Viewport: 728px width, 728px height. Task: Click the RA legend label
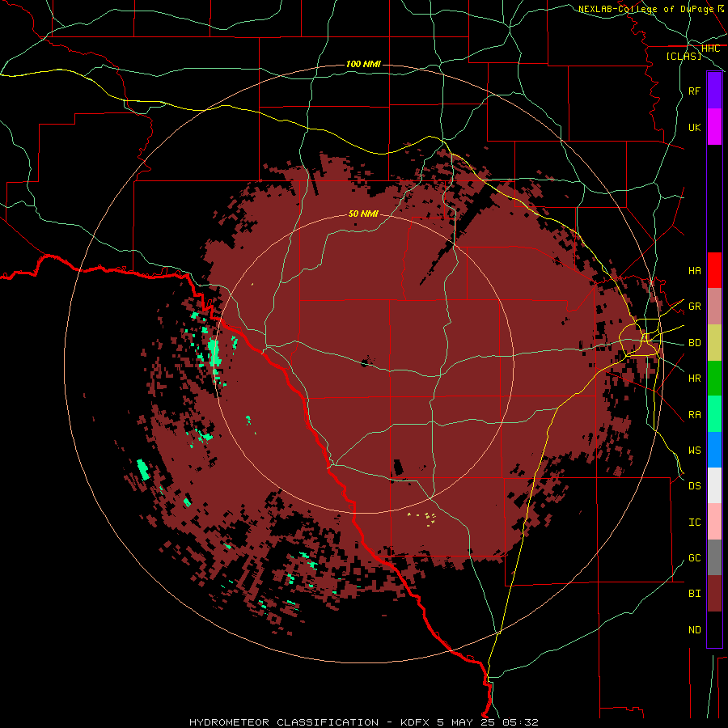[694, 415]
